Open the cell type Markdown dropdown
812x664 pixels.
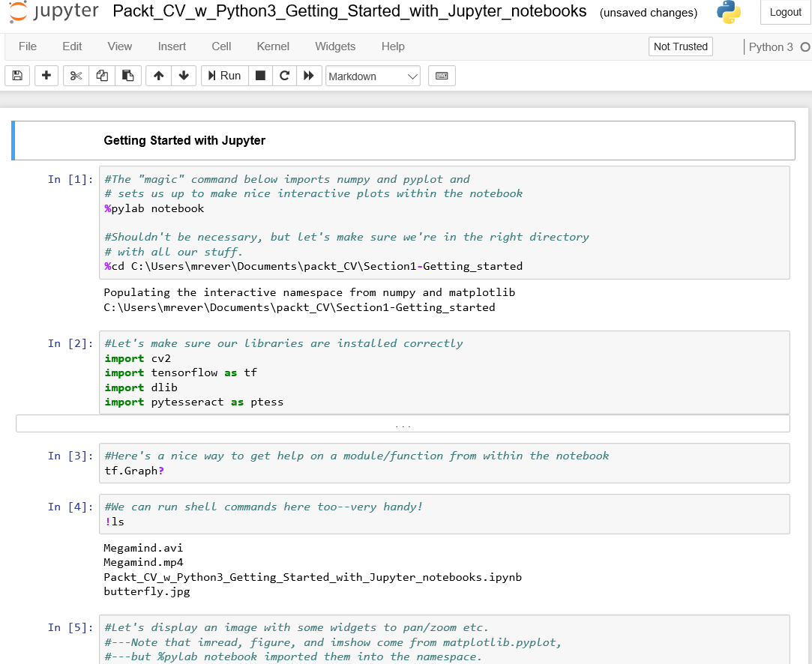pyautogui.click(x=373, y=76)
